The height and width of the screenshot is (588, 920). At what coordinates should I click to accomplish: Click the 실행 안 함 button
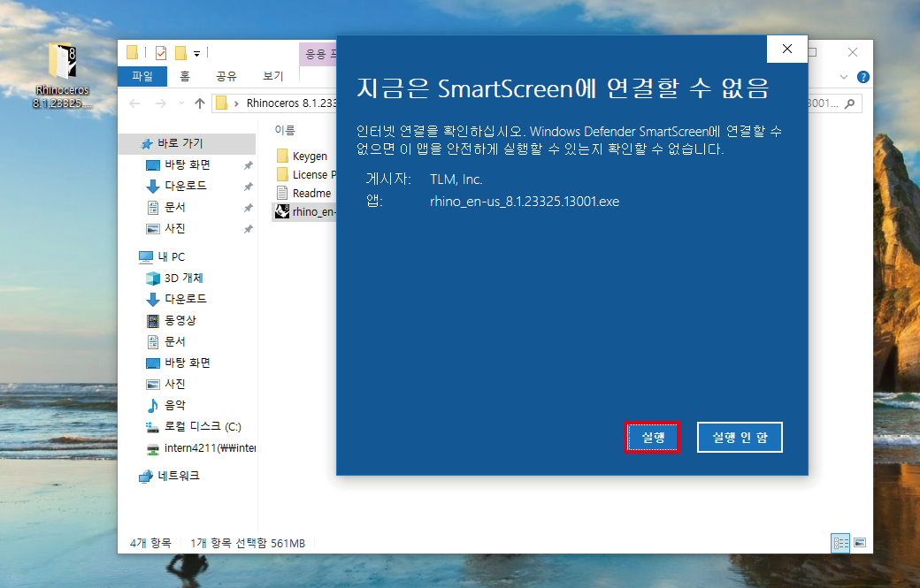click(740, 438)
